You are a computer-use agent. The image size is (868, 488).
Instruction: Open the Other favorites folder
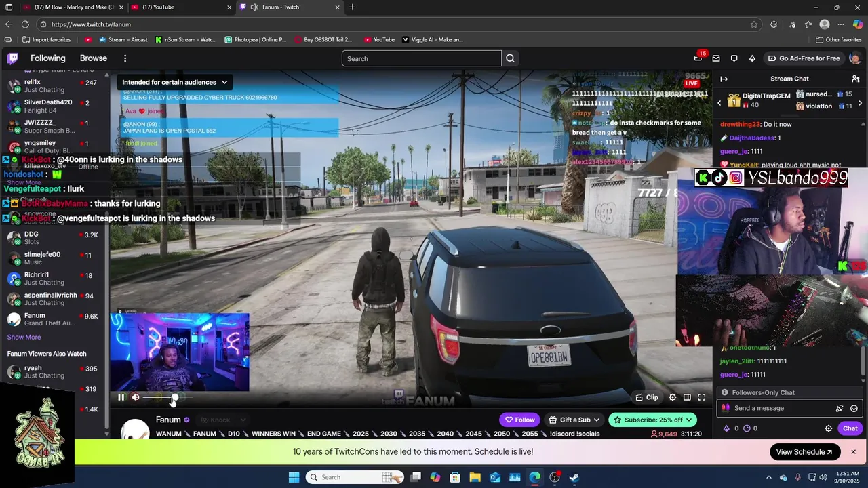[839, 39]
